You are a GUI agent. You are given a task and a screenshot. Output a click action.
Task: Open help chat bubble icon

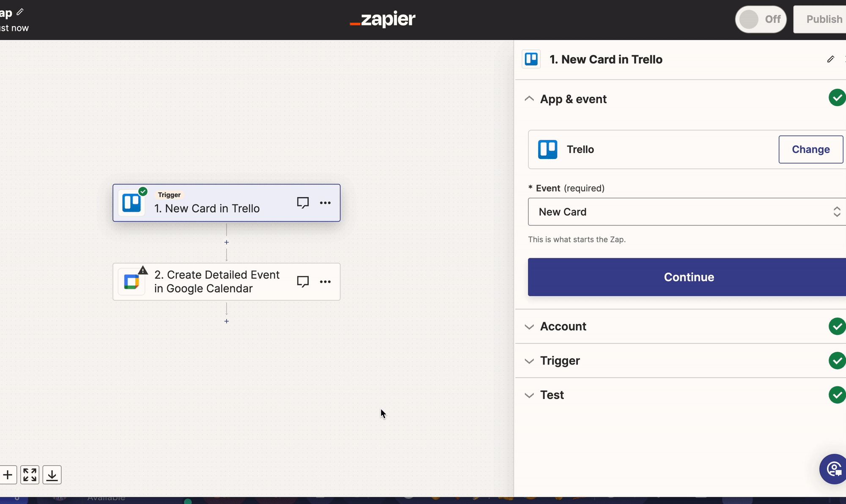point(834,469)
